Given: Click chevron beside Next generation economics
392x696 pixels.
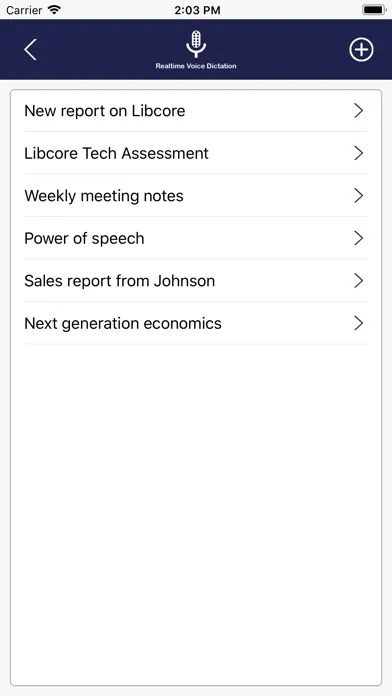Looking at the screenshot, I should pyautogui.click(x=359, y=324).
